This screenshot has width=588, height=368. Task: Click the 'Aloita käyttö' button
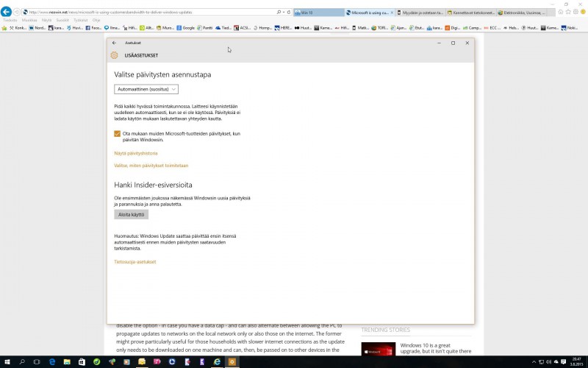[132, 215]
